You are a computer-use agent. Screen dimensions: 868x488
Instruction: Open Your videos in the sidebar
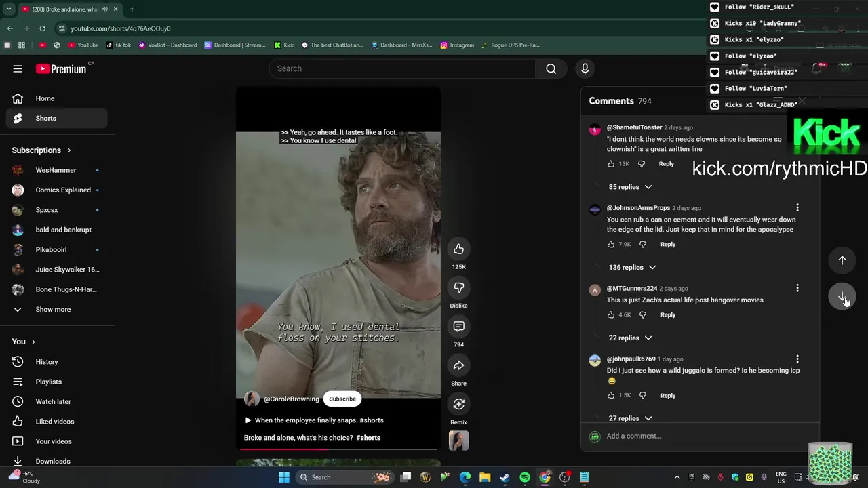coord(57,442)
